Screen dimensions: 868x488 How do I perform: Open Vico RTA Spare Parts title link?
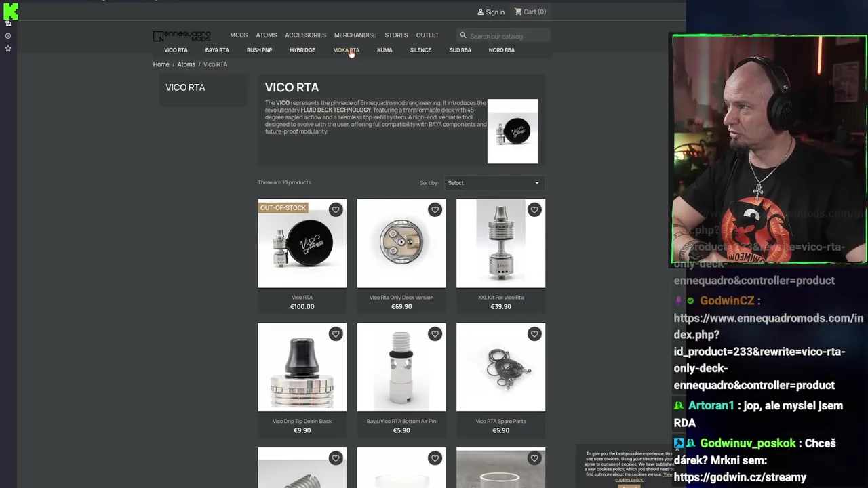coord(500,422)
